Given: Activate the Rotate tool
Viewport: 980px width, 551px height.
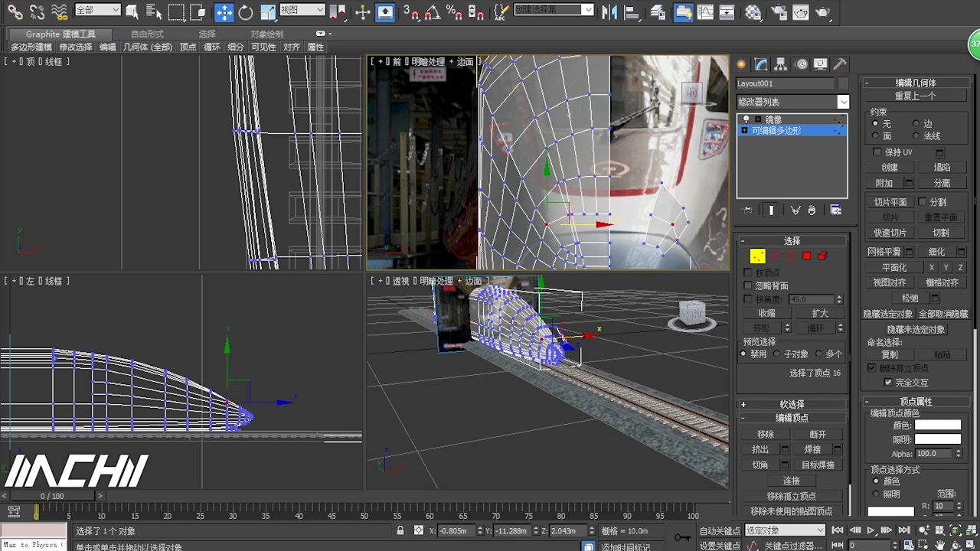Looking at the screenshot, I should [x=245, y=11].
